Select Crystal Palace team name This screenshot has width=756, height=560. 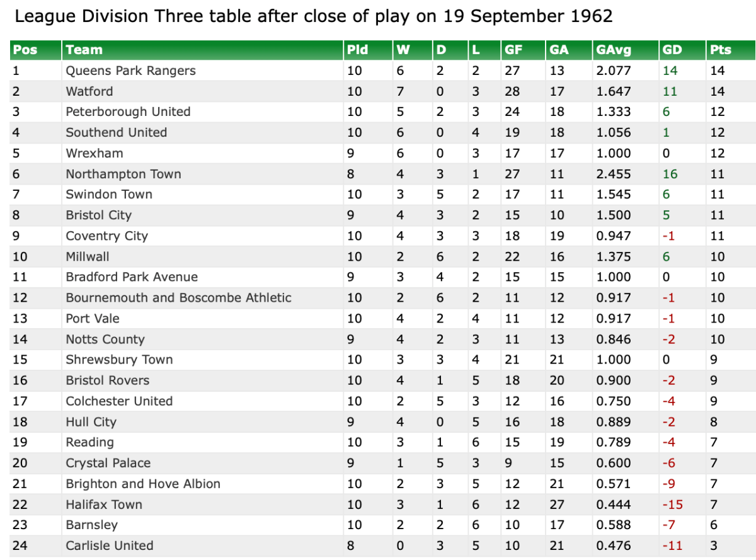[x=108, y=463]
